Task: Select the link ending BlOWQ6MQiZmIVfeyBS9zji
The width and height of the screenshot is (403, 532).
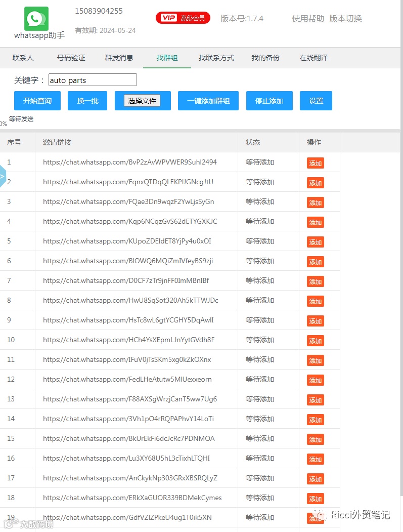Action: point(128,261)
